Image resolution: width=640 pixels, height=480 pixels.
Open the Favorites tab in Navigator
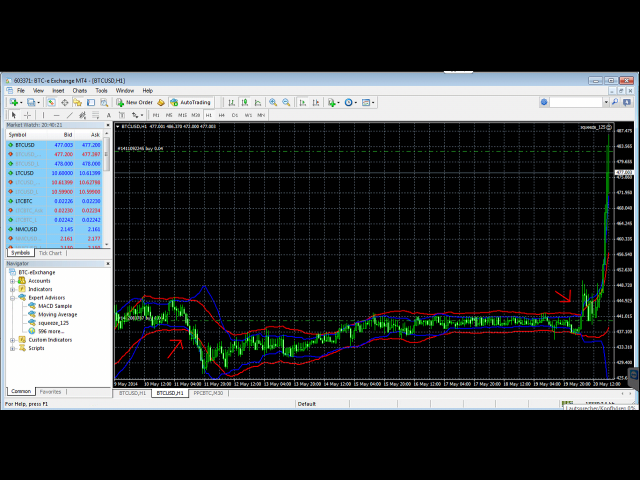50,391
